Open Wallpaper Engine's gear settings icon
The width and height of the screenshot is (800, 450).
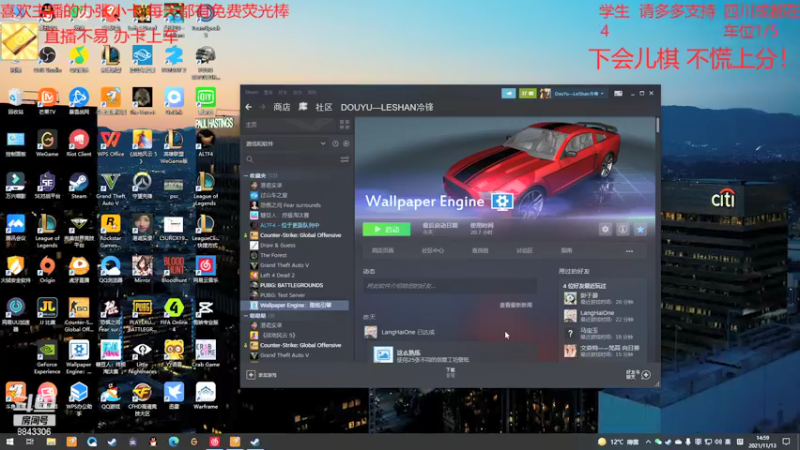[605, 230]
